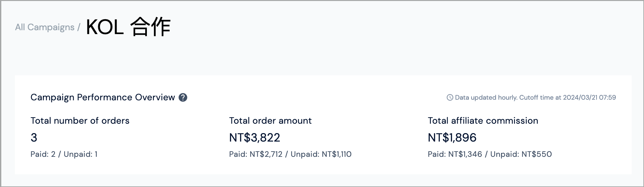Viewport: 644px width, 187px height.
Task: Click the Total order amount label
Action: [x=270, y=121]
